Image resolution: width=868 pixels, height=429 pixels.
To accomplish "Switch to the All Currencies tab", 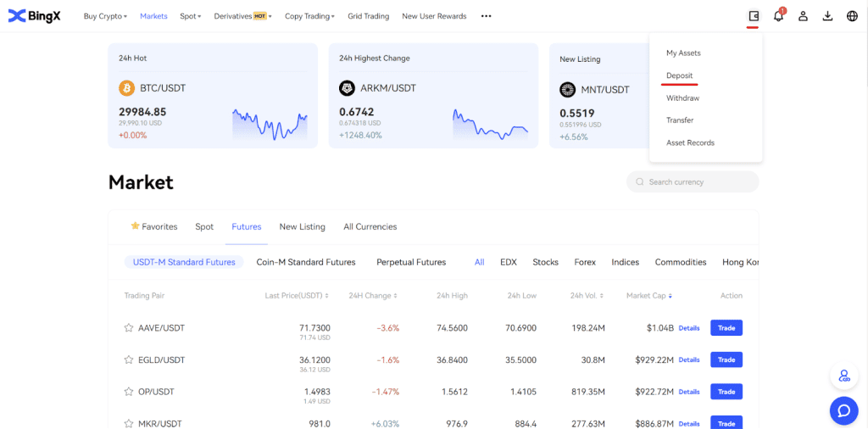I will pyautogui.click(x=370, y=226).
